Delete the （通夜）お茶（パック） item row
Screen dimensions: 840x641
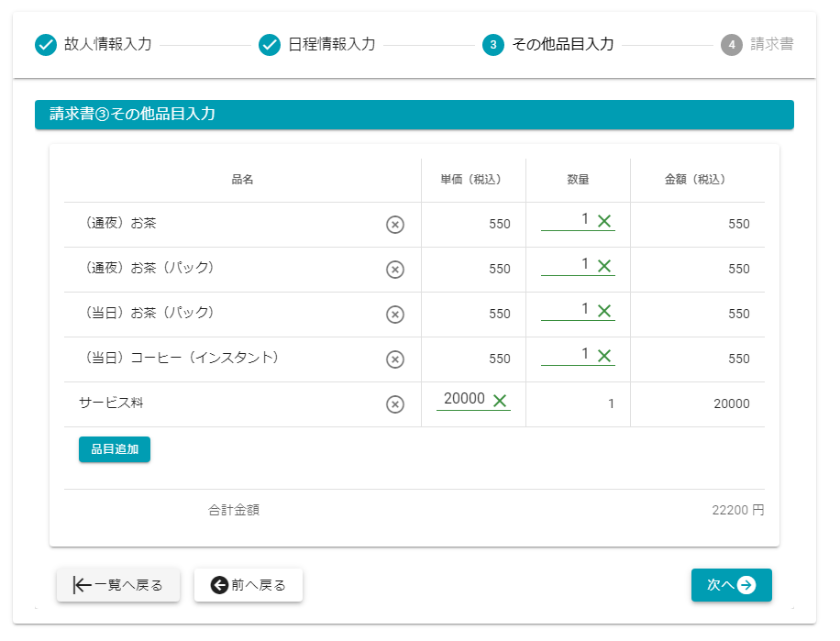click(x=394, y=270)
